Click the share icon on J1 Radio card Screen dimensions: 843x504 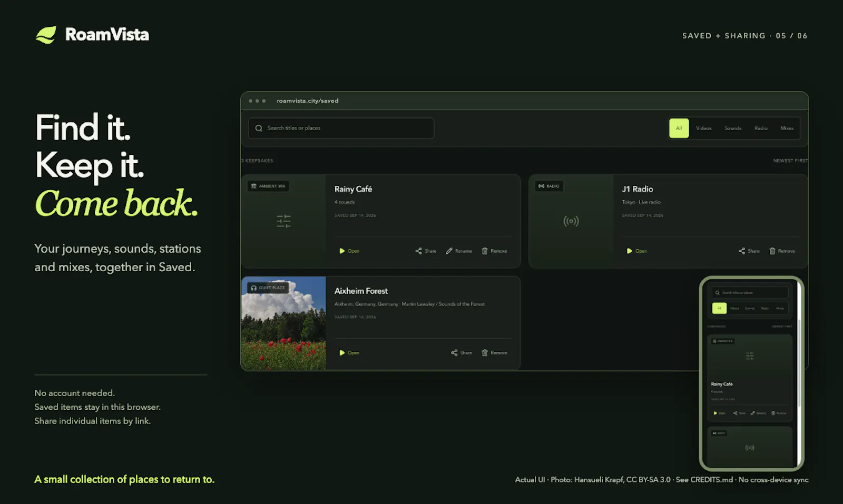click(x=742, y=251)
